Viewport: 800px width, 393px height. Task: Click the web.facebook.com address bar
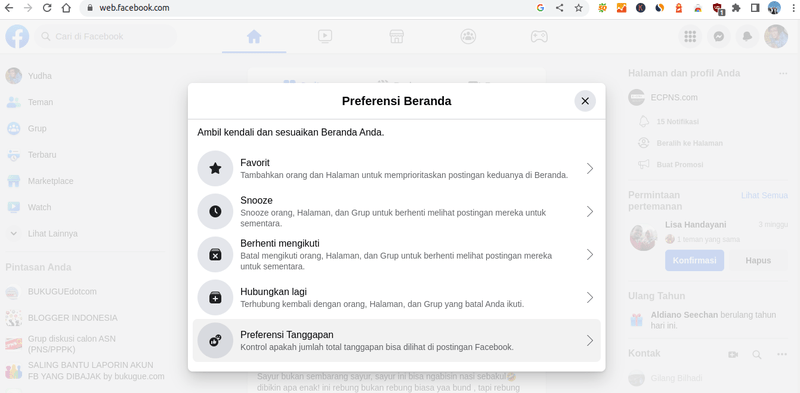click(306, 8)
